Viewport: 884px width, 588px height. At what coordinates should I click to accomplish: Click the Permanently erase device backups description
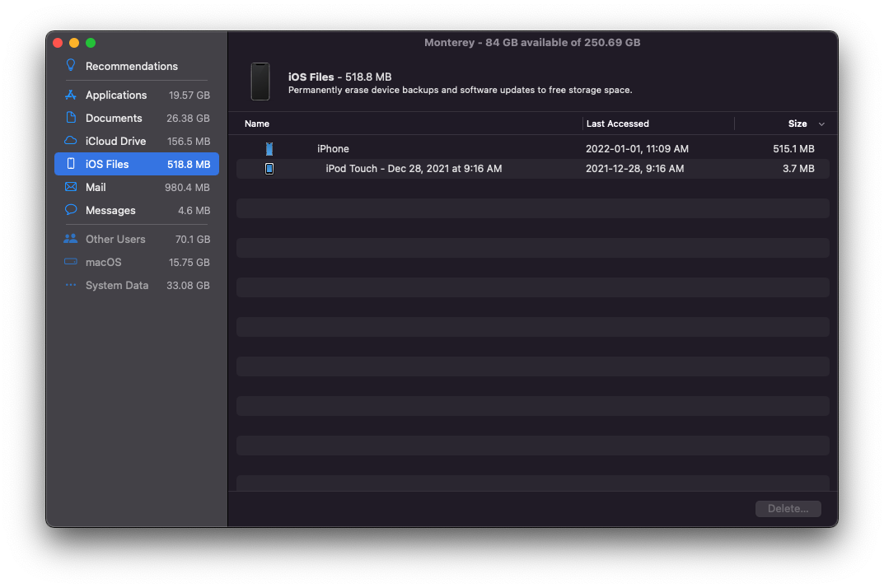(x=460, y=91)
